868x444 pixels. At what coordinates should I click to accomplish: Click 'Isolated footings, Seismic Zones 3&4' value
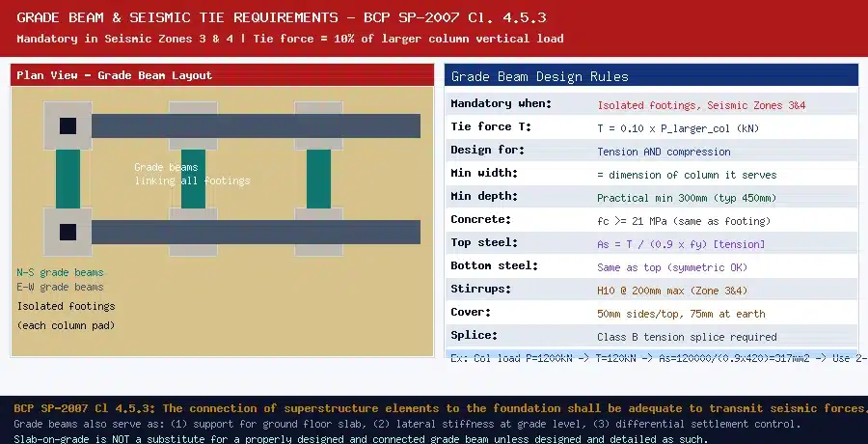click(x=701, y=105)
